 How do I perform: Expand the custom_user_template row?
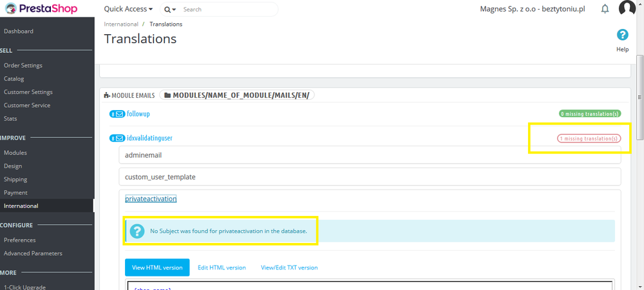370,177
